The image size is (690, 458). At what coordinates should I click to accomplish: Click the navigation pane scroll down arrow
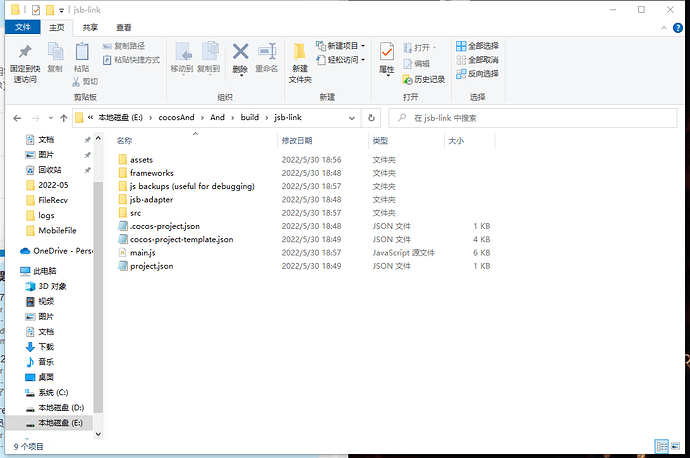[x=98, y=434]
